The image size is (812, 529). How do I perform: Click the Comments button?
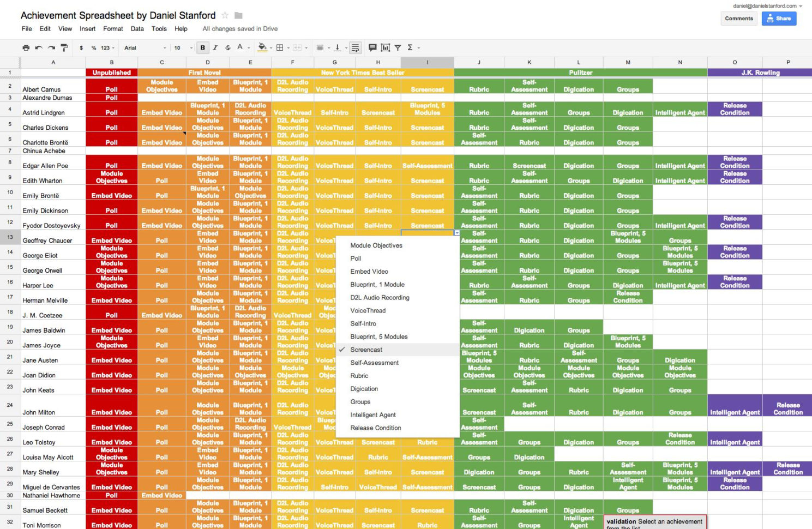[x=739, y=18]
